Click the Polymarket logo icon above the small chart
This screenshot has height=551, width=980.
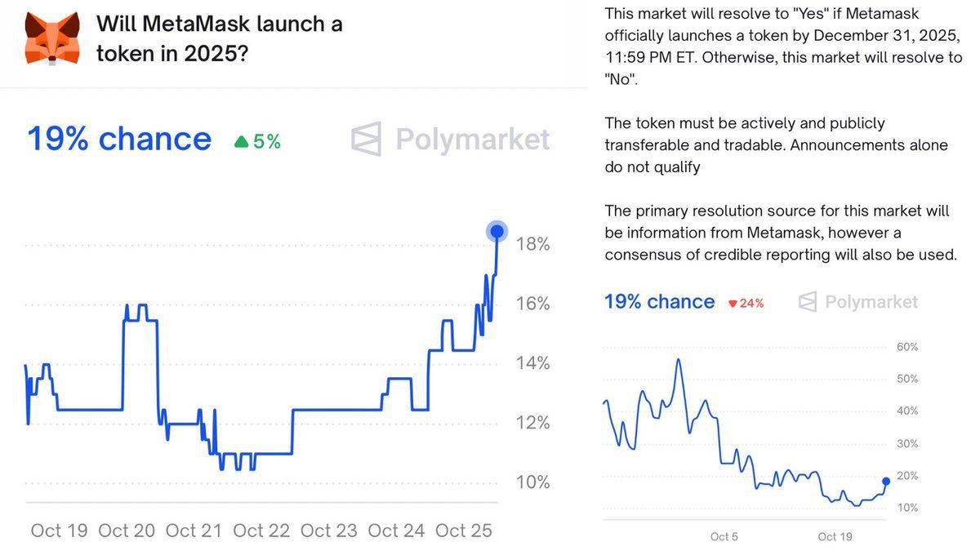808,302
